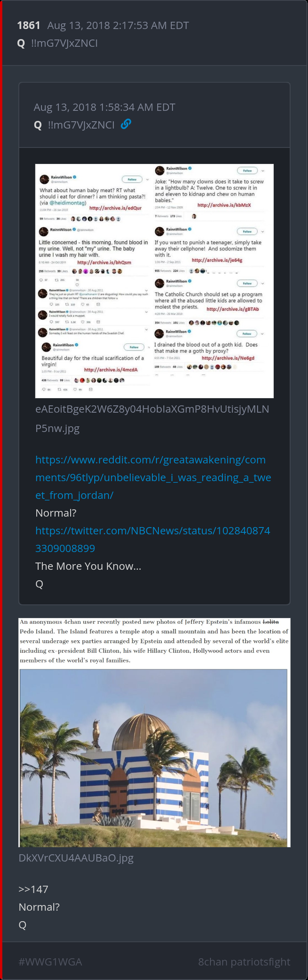Open the reddit greatawakening link
This screenshot has height=980, width=308.
[x=153, y=478]
